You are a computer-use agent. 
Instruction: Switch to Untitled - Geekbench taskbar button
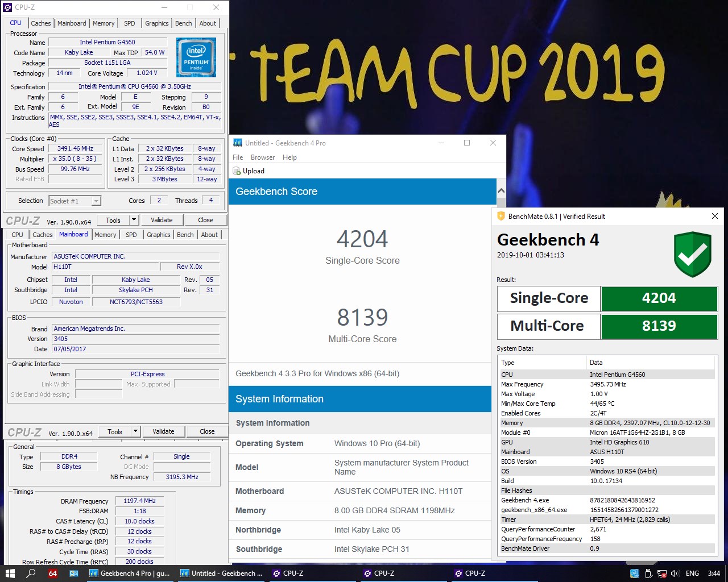[x=221, y=573]
